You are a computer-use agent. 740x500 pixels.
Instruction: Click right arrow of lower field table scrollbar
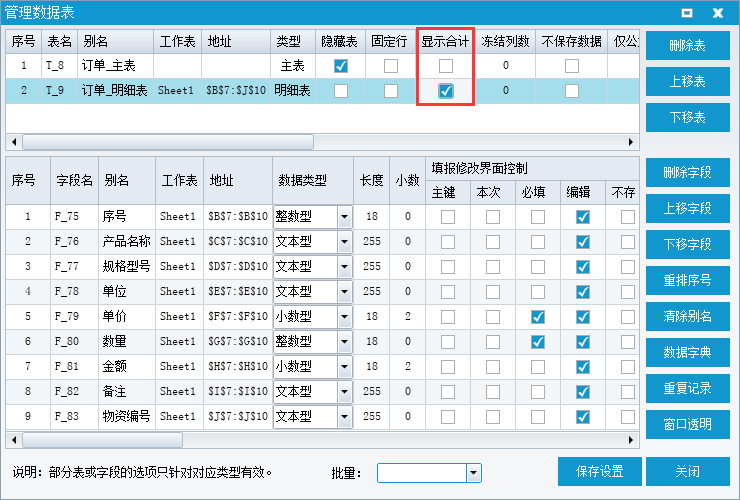point(631,440)
